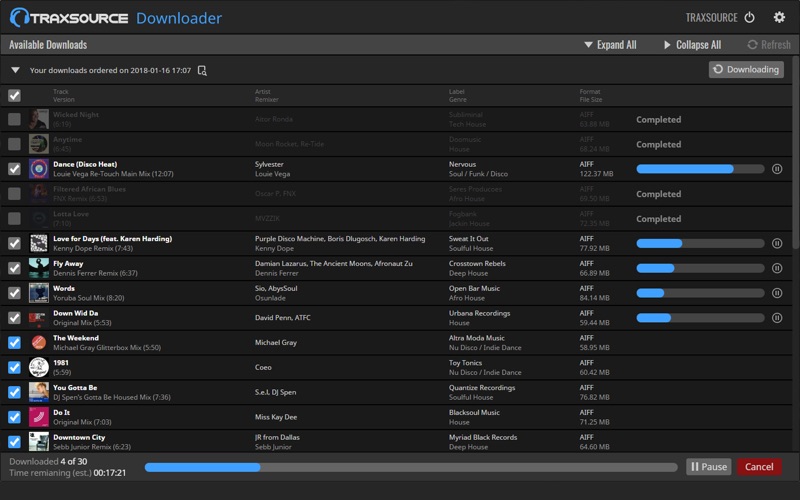Uncheck the Down Wid Da checkbox
Viewport: 800px width, 500px height.
tap(14, 318)
